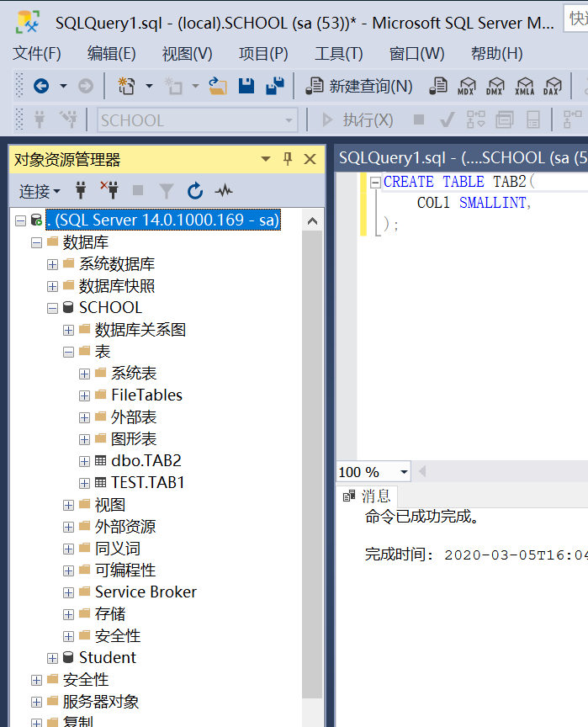The height and width of the screenshot is (727, 588).
Task: Click display estimated execution plan icon
Action: (x=476, y=119)
